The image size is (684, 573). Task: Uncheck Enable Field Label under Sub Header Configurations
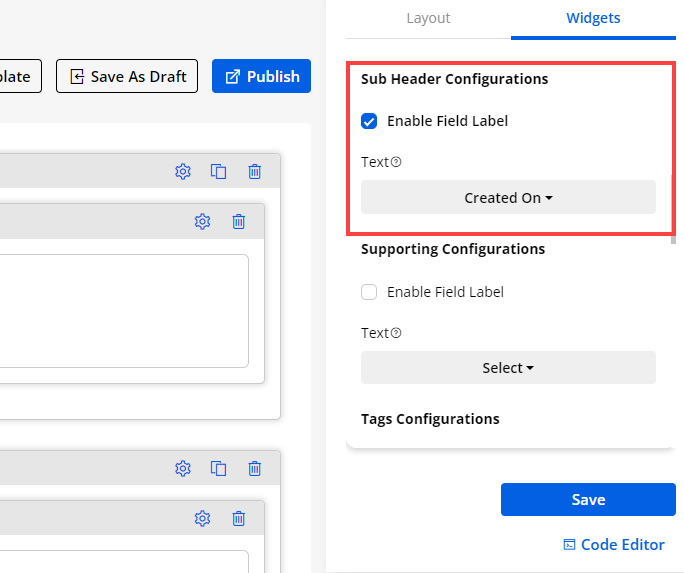coord(369,121)
